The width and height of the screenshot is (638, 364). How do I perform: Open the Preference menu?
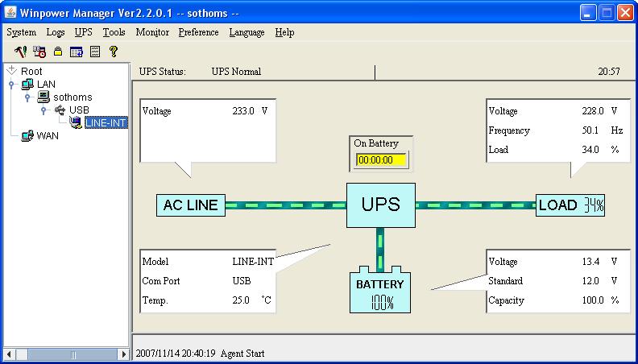(x=198, y=32)
